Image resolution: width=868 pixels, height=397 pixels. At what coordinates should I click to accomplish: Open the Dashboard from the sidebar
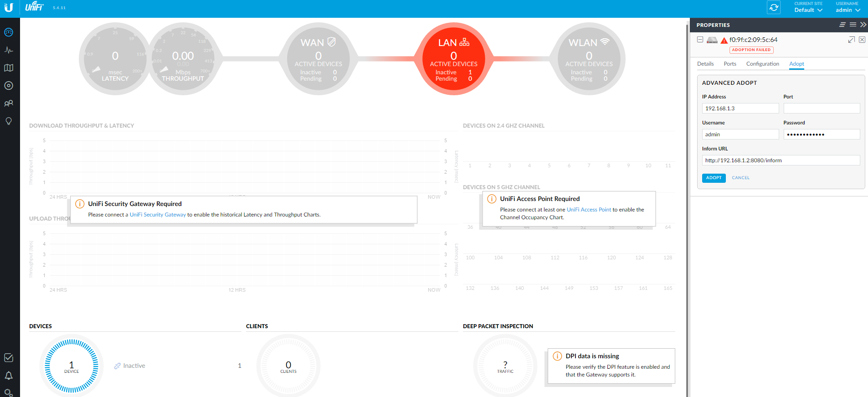[9, 32]
